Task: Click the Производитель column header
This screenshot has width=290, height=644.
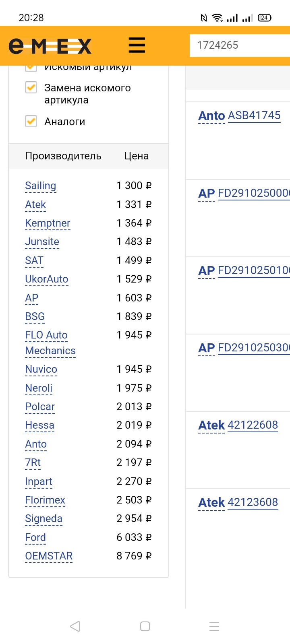Action: pyautogui.click(x=63, y=156)
